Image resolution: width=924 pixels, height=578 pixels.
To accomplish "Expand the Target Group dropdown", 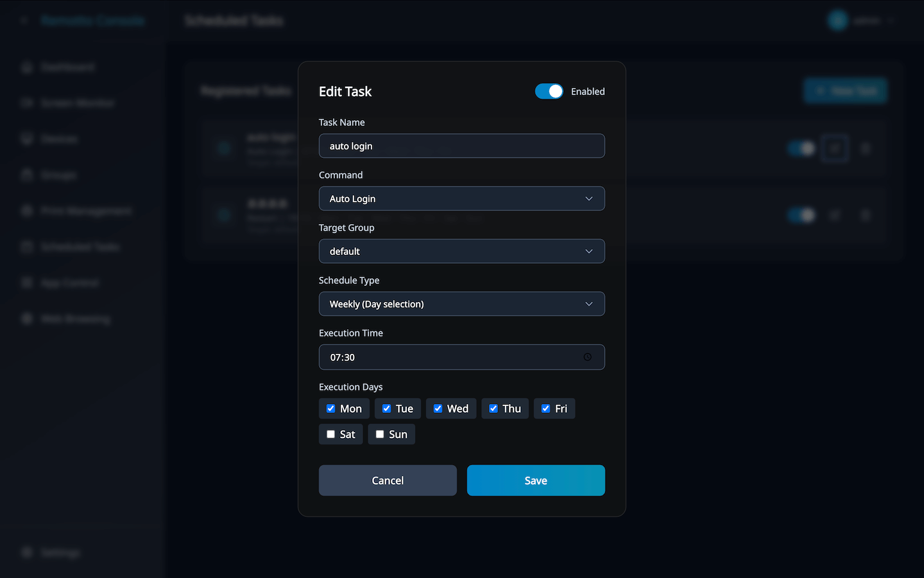I will [461, 251].
